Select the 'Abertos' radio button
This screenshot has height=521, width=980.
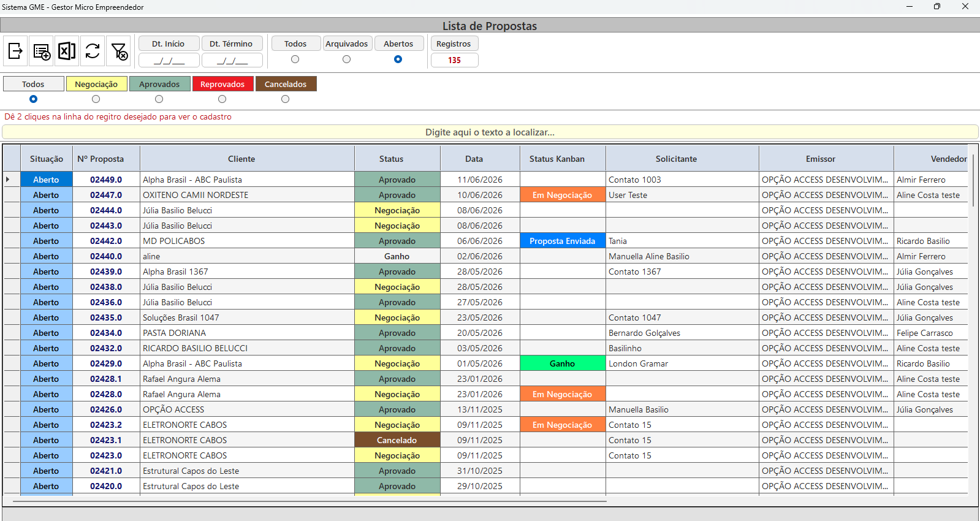pos(398,59)
